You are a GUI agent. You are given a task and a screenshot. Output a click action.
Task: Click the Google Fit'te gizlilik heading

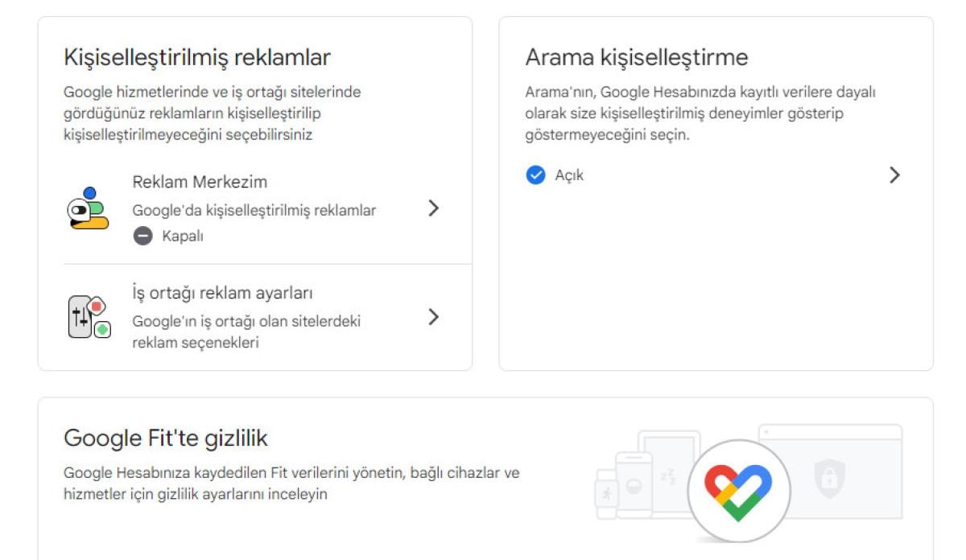coord(165,439)
